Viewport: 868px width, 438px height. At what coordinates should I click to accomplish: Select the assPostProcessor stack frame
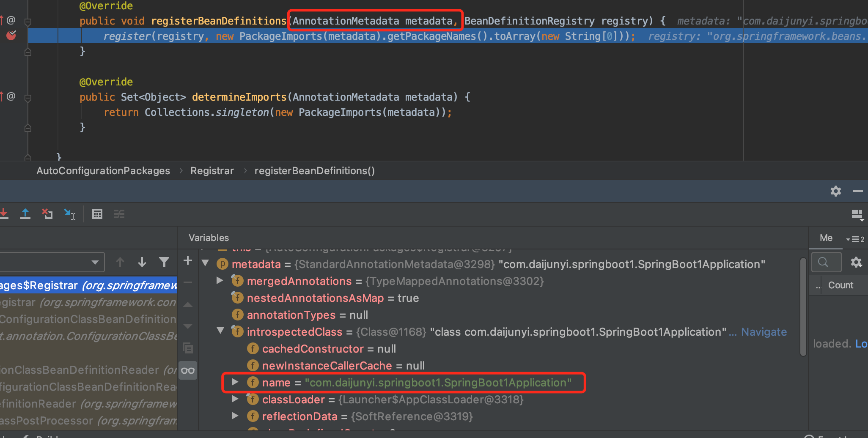(x=88, y=421)
